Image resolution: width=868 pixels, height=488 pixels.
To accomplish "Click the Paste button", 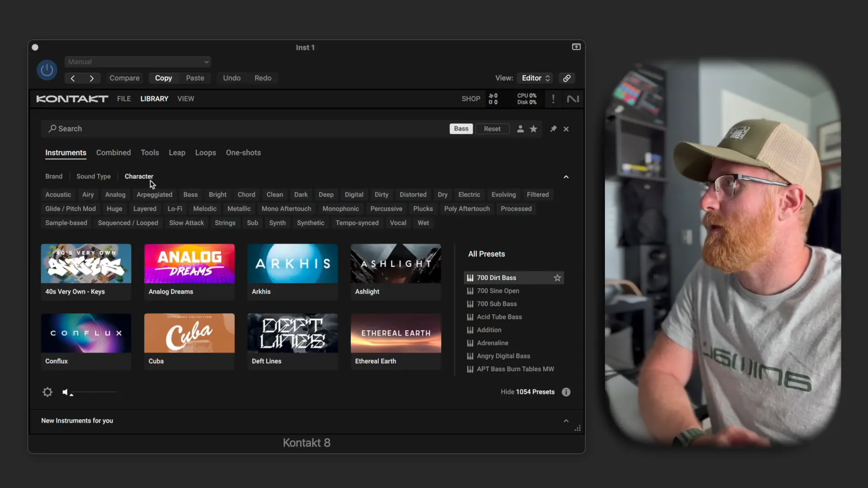I will pos(195,78).
